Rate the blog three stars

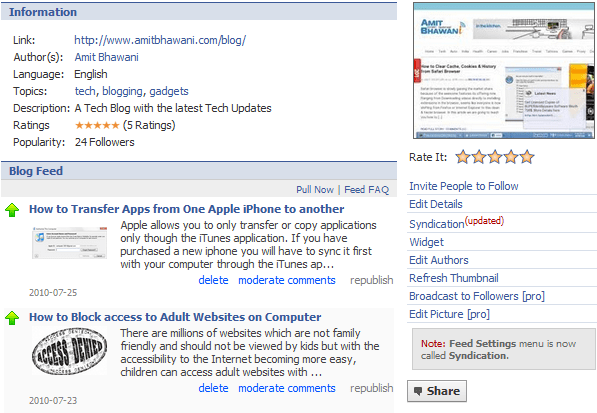pos(495,156)
